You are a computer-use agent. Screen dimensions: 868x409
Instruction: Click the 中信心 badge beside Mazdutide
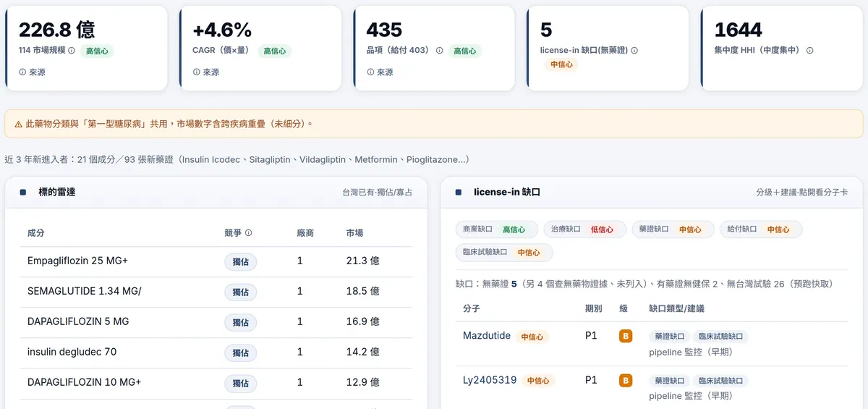coord(532,337)
